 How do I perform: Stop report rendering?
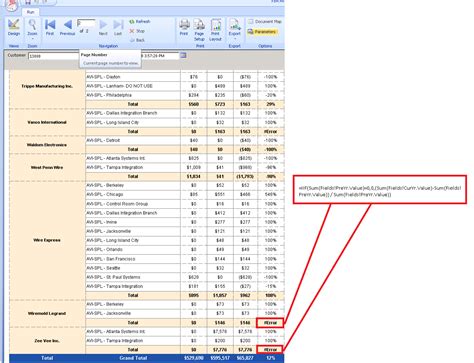click(x=137, y=31)
